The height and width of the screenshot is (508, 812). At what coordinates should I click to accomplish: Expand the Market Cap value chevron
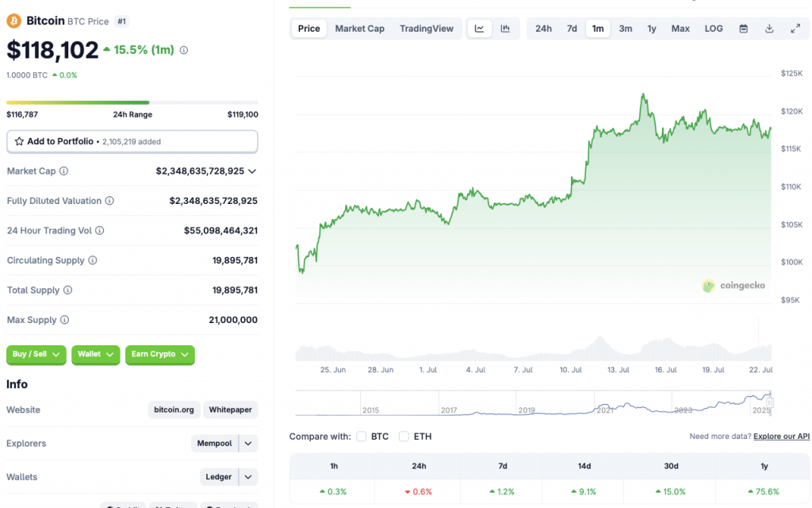(x=252, y=171)
